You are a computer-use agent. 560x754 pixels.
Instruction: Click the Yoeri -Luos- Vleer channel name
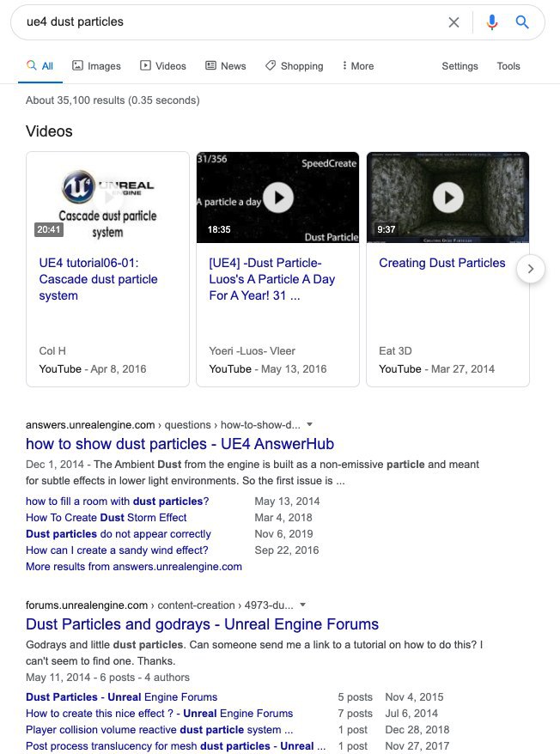253,351
